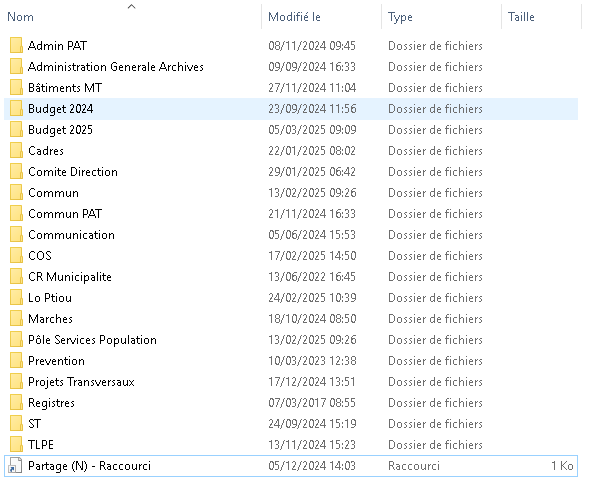Sort by the Taille column header
Screen dimensions: 590x485
point(521,17)
